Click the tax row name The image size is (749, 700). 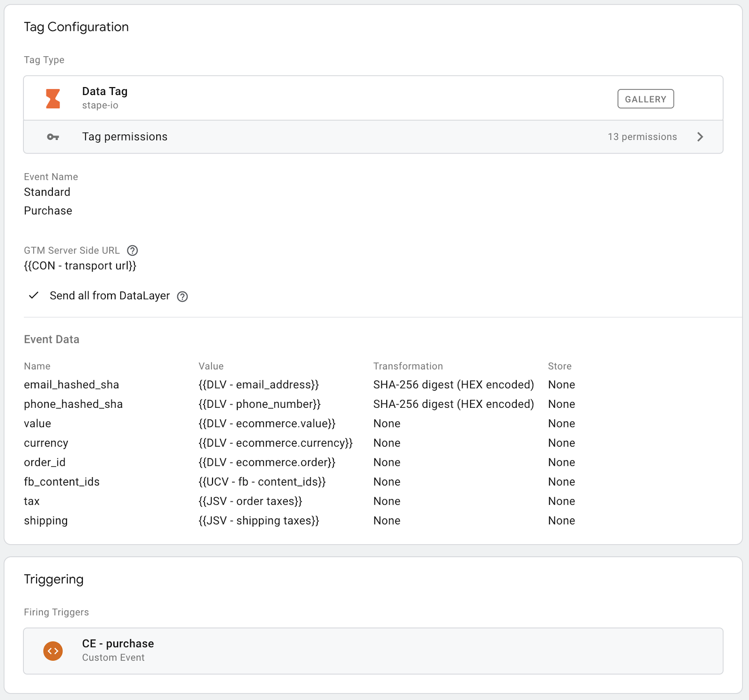coord(32,501)
